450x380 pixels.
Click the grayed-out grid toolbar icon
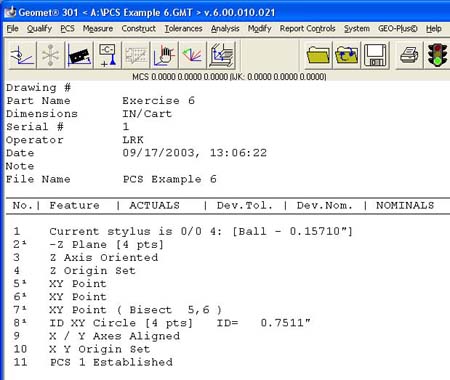pos(136,55)
